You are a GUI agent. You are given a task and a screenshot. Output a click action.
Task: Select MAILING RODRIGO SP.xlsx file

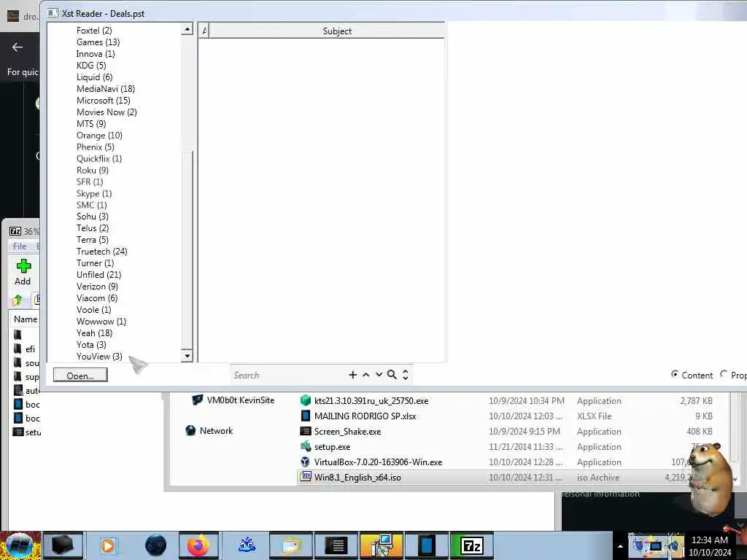click(x=365, y=416)
